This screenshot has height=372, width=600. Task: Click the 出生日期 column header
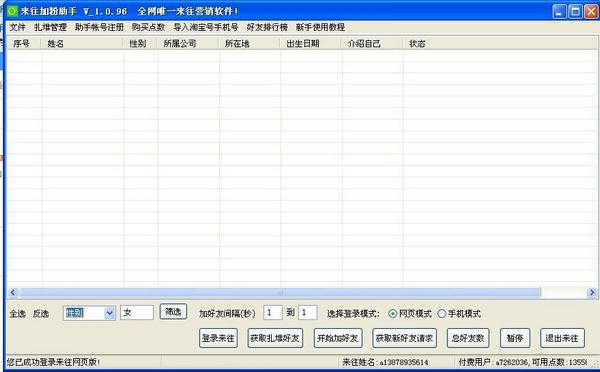coord(311,44)
